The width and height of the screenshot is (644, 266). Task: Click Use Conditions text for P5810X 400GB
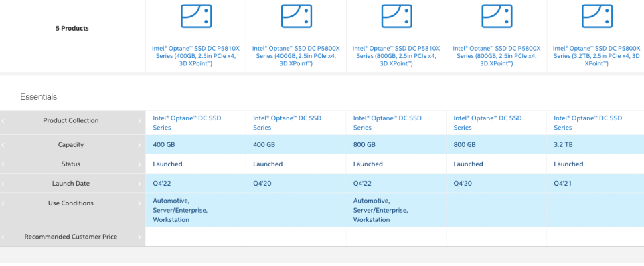pos(180,211)
